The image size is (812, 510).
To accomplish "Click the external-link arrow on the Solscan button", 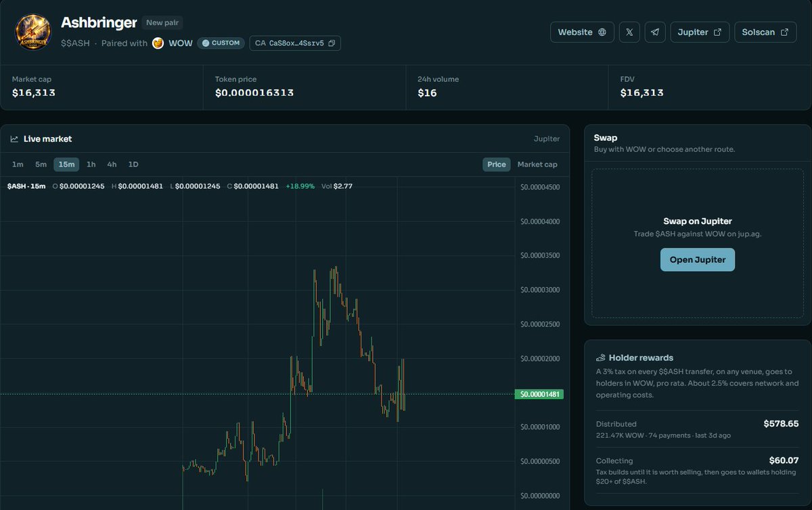I will (x=784, y=32).
